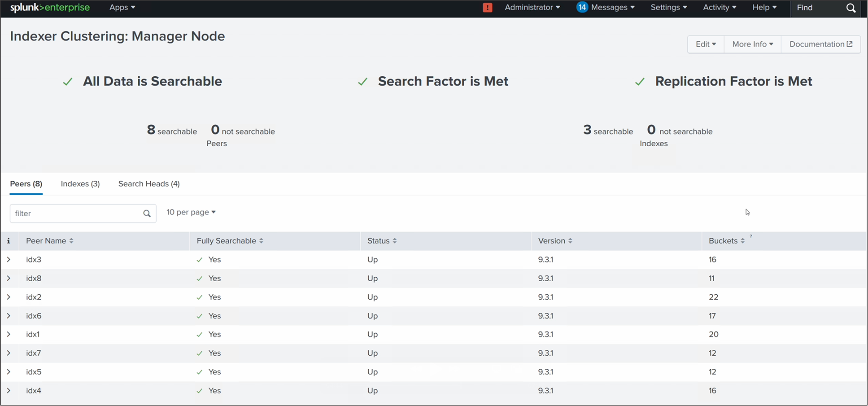Open the More Info dropdown
868x406 pixels.
click(752, 44)
